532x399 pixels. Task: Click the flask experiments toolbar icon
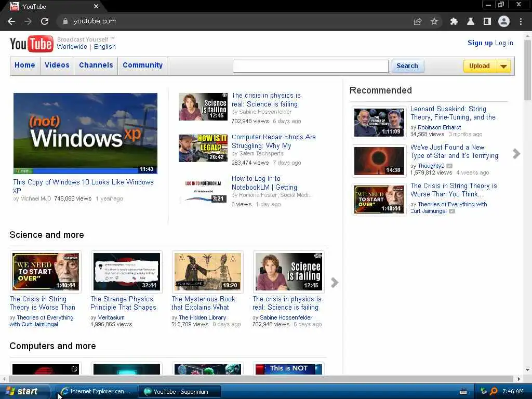point(471,21)
